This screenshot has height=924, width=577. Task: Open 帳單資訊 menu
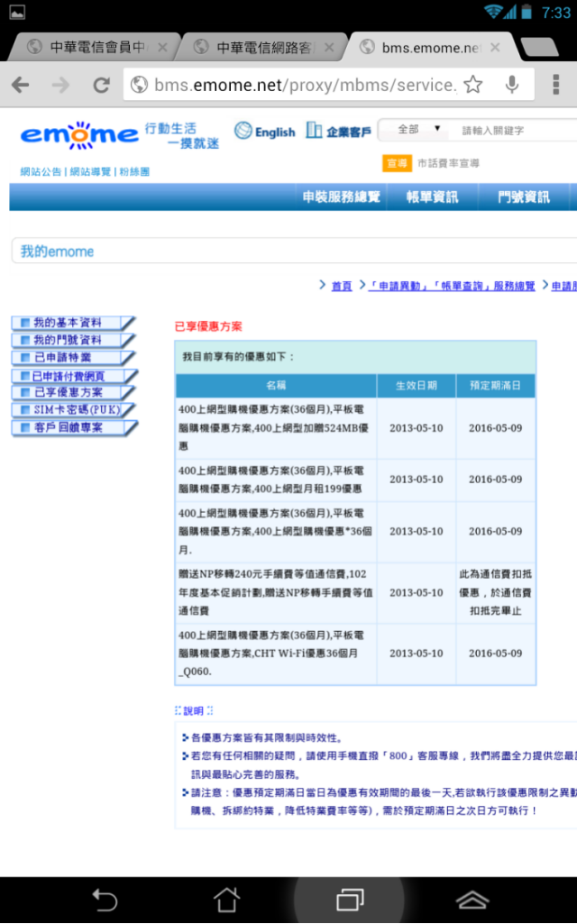432,197
